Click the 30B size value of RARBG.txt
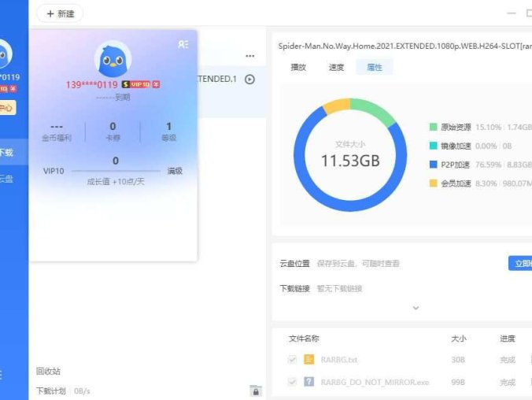 (458, 360)
